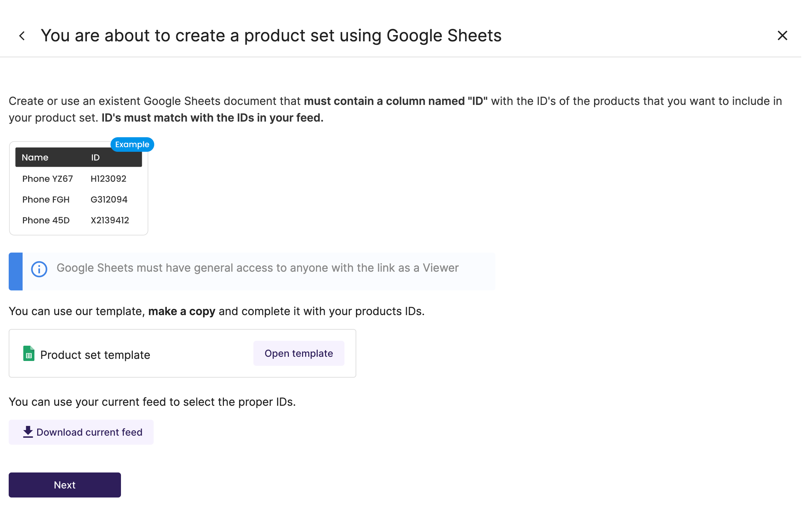Select the ID value 'X2139412'
Viewport: 812px width, 510px height.
(x=110, y=220)
